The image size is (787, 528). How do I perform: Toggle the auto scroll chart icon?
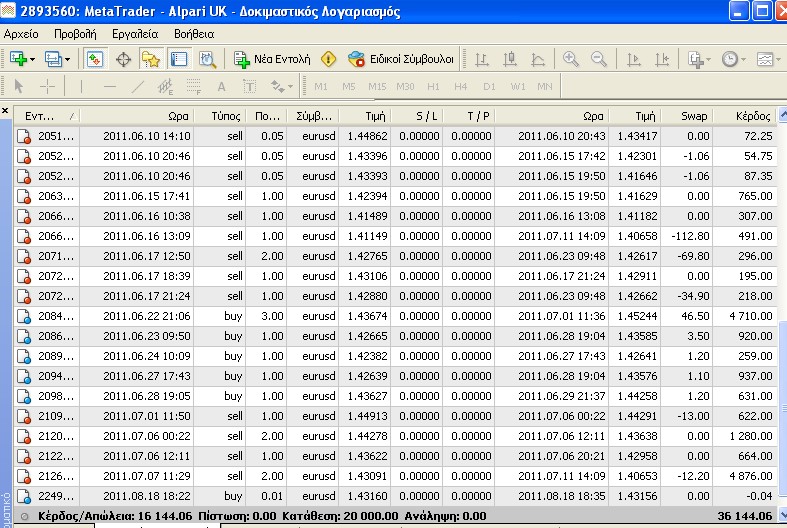(633, 59)
